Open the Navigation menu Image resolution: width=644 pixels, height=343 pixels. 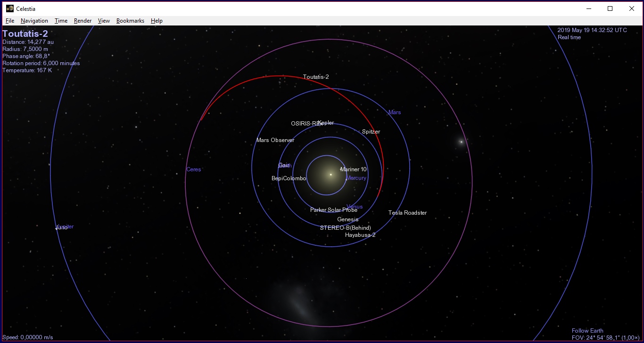click(x=34, y=21)
